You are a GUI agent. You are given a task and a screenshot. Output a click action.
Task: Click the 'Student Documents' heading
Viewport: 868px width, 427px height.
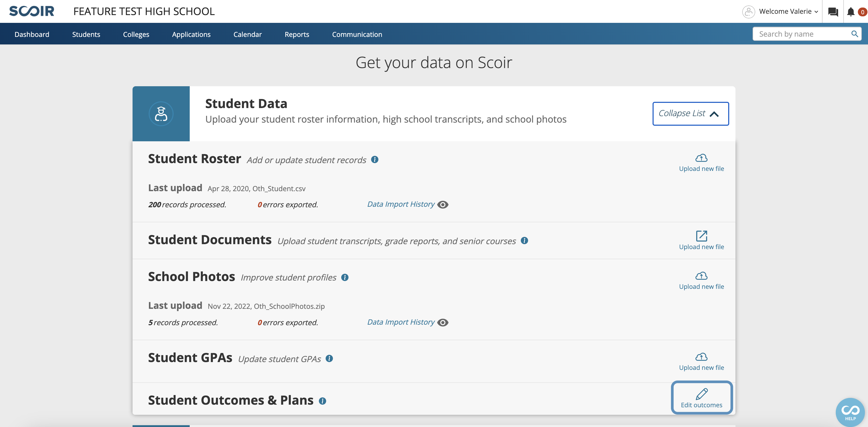(209, 240)
